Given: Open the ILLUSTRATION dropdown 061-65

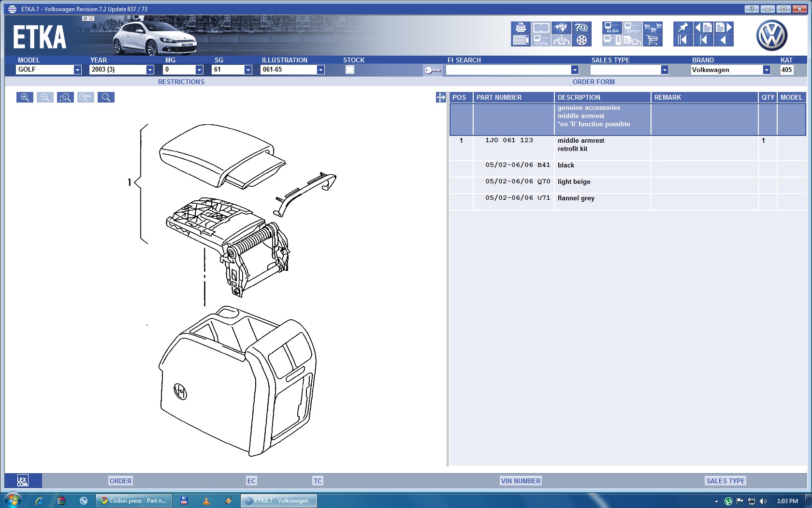Looking at the screenshot, I should tap(320, 70).
